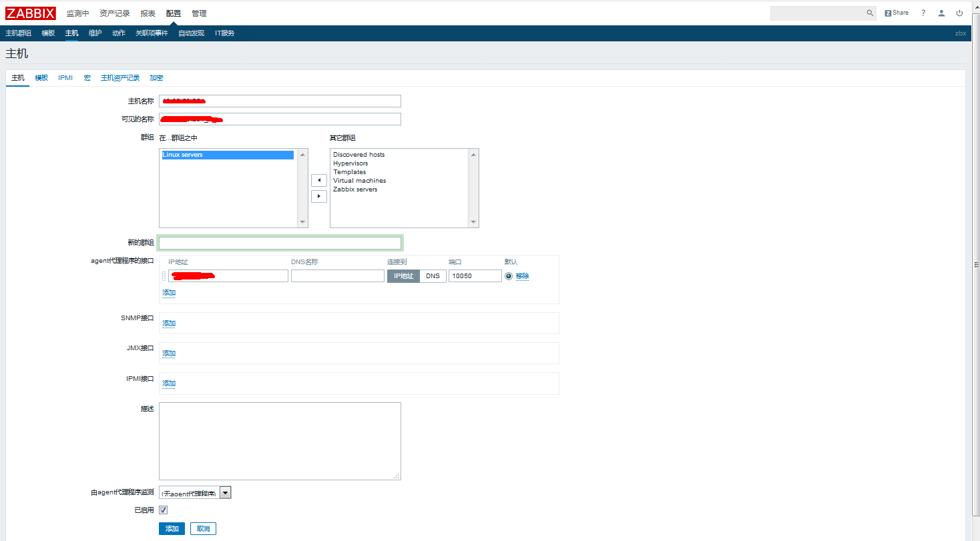Switch to the 加密 tab
980x541 pixels.
tap(156, 78)
